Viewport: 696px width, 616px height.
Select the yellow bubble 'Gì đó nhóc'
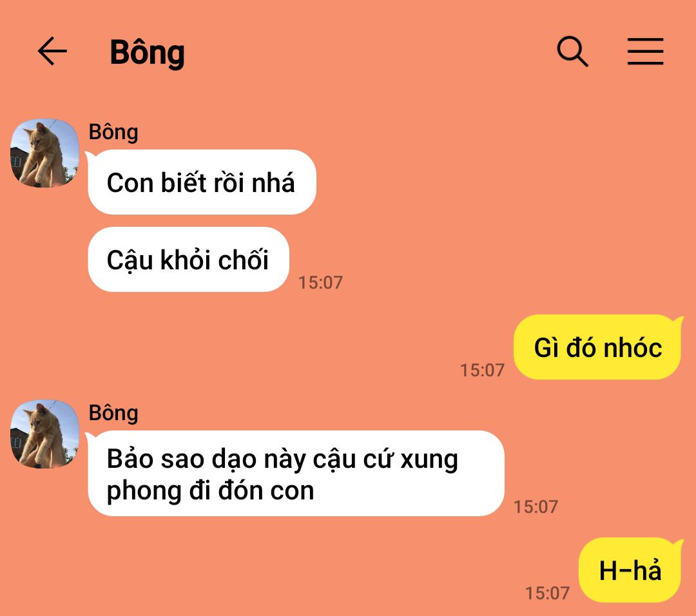[x=597, y=347]
